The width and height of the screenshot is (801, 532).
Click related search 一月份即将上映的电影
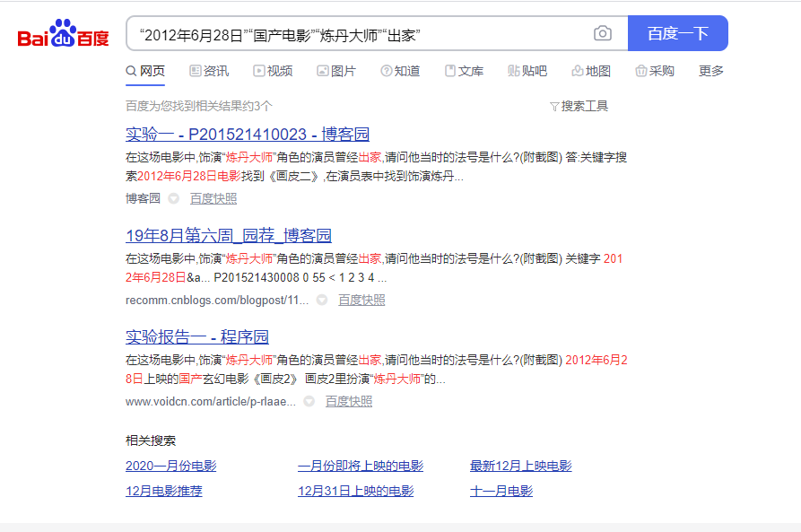[361, 467]
